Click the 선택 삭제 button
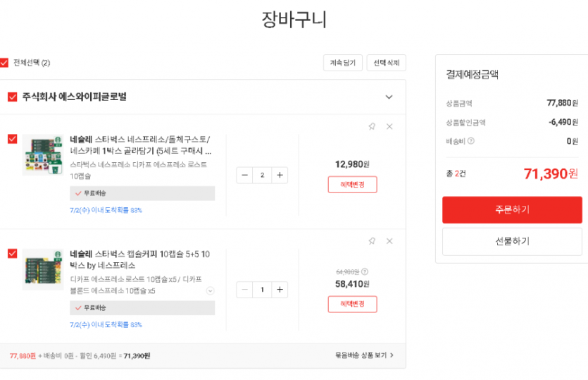Viewport: 588px width, 380px height. 386,63
